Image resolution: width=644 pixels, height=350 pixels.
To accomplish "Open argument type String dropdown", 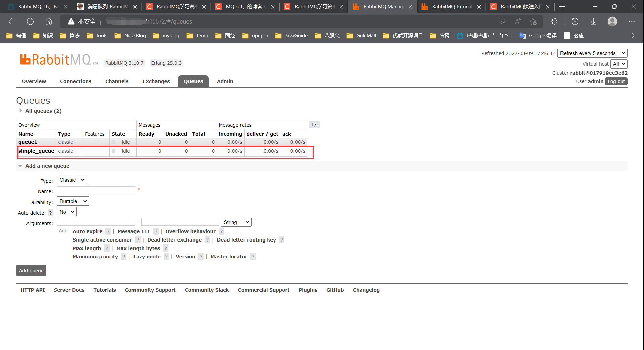I will (236, 222).
